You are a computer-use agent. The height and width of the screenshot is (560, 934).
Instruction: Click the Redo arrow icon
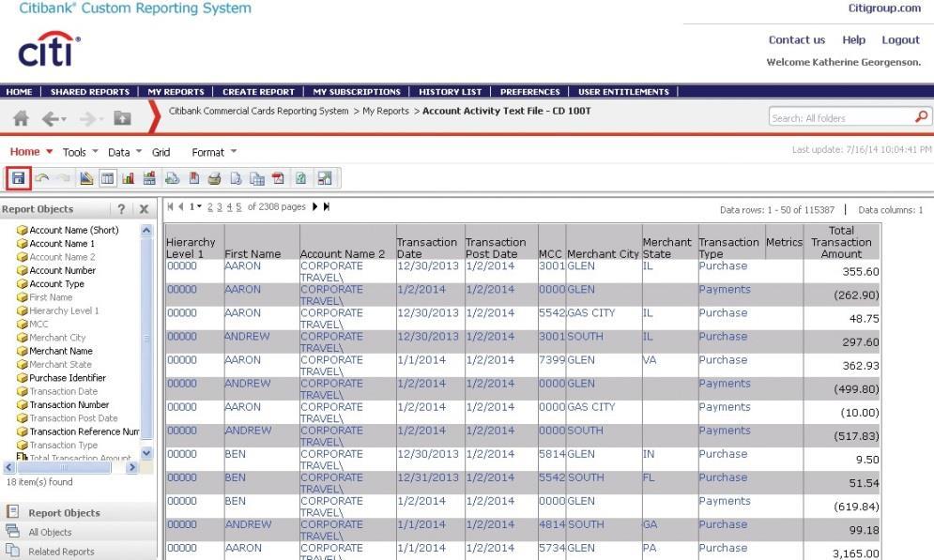[x=63, y=178]
